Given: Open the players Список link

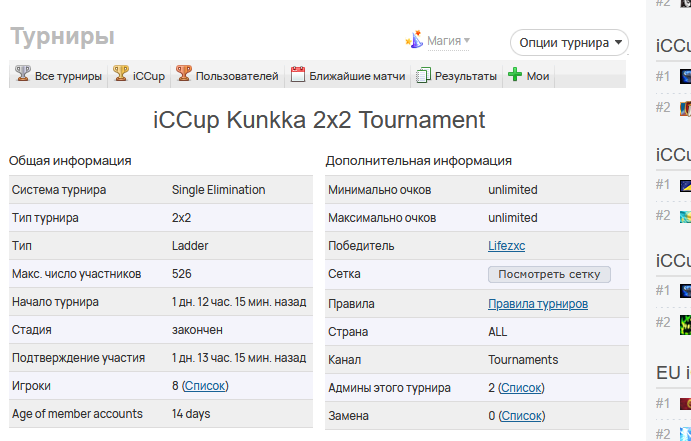Looking at the screenshot, I should click(205, 385).
